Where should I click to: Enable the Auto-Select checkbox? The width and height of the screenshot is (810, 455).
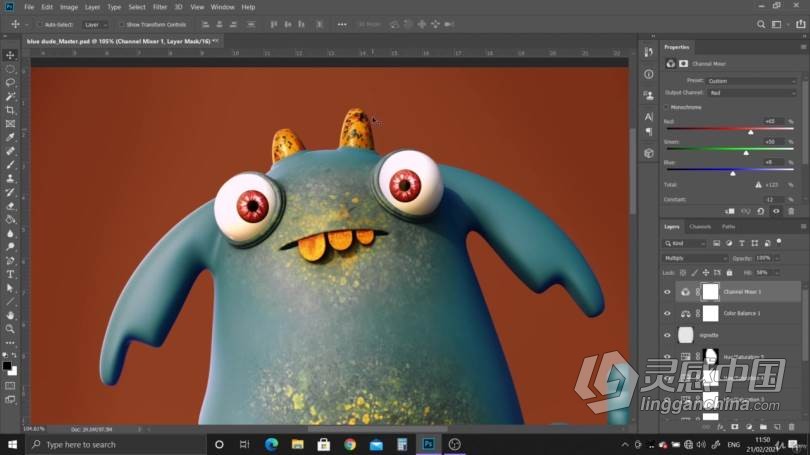(40, 25)
